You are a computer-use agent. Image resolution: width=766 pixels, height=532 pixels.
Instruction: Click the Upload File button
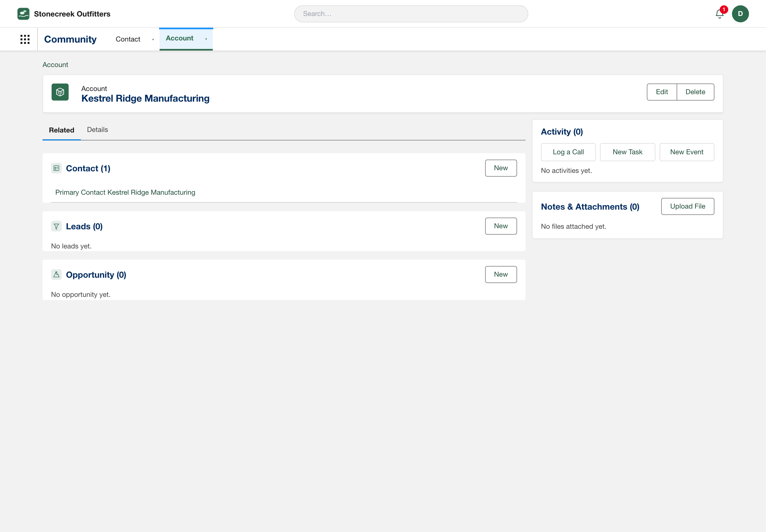pos(688,206)
